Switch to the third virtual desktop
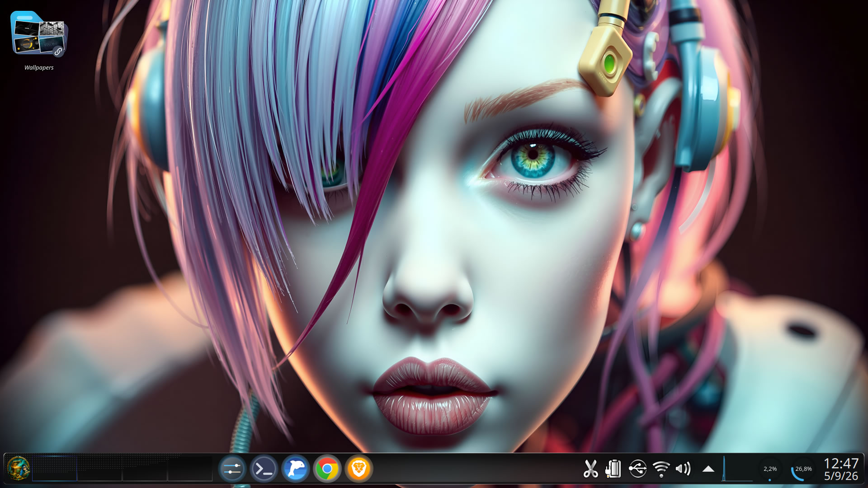The height and width of the screenshot is (488, 868). (145, 469)
